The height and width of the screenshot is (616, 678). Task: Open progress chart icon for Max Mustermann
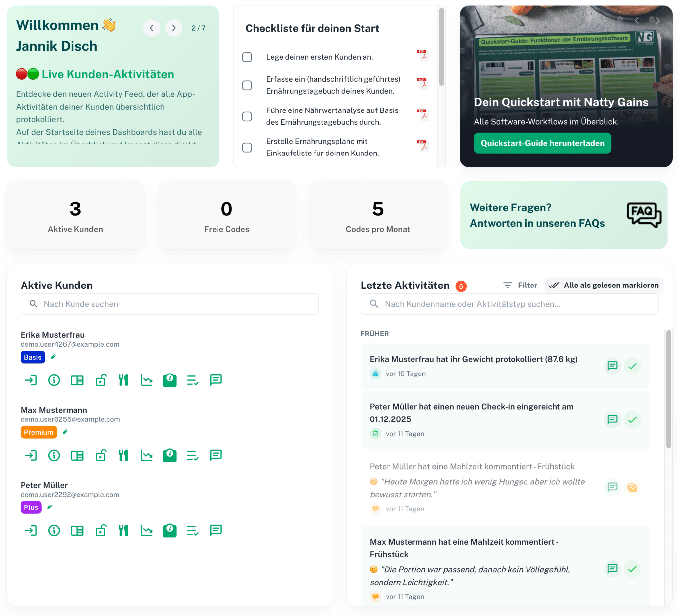pos(146,455)
